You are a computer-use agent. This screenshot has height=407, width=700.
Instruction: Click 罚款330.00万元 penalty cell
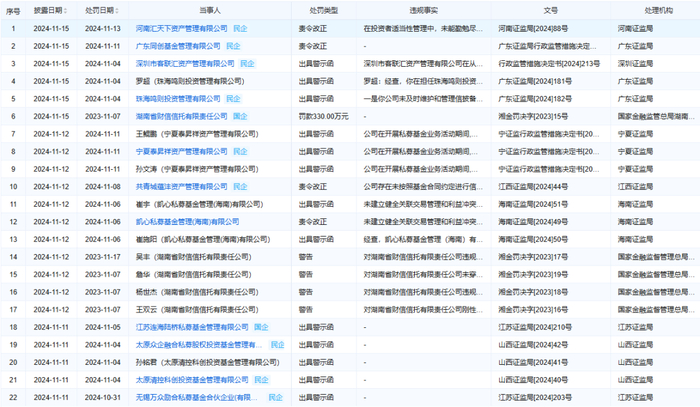(x=324, y=116)
